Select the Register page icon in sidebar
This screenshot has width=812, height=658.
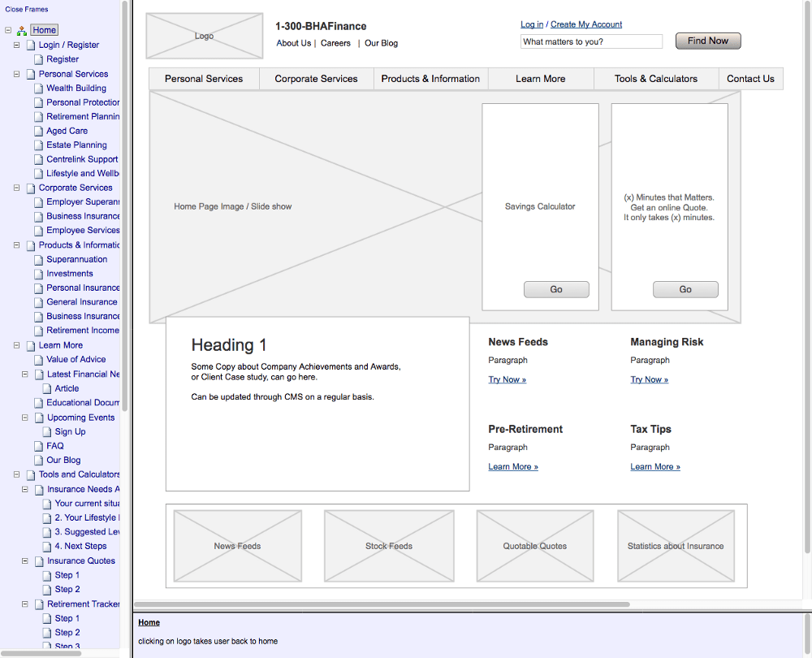(x=37, y=59)
